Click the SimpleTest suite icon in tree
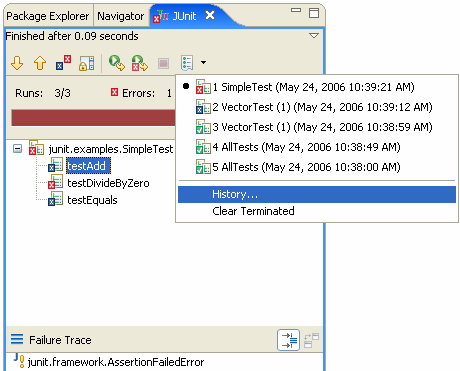Screen dimensions: 460x371 click(36, 147)
